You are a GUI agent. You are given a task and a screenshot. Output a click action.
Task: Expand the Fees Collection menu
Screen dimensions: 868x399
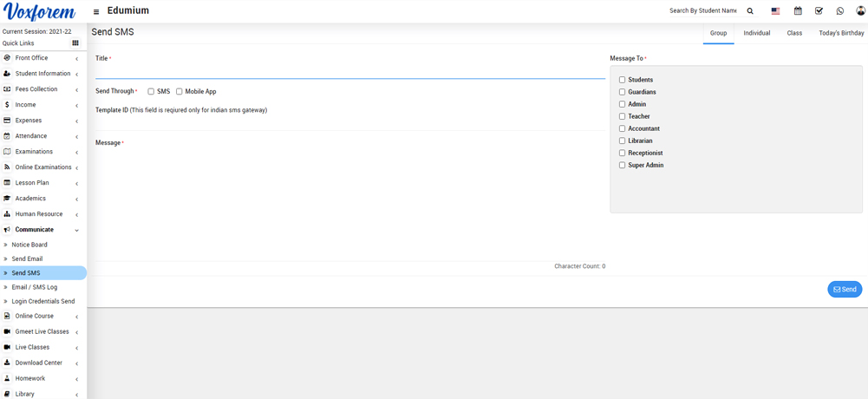point(36,89)
